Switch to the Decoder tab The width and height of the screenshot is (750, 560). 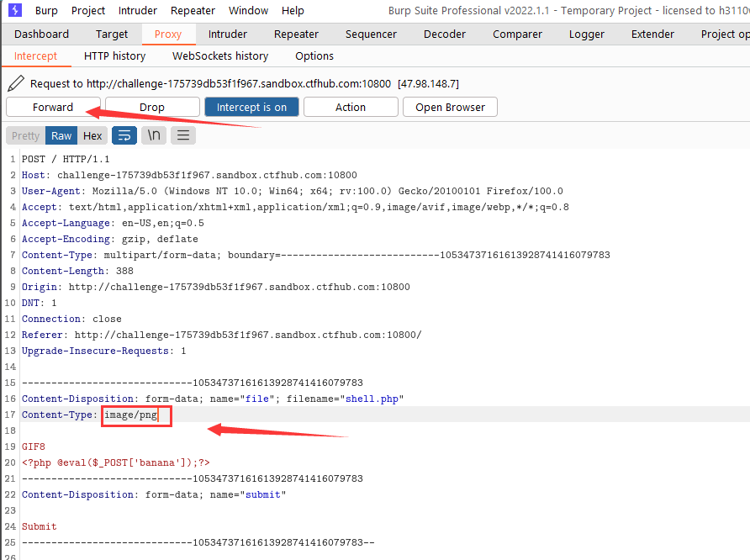point(444,34)
